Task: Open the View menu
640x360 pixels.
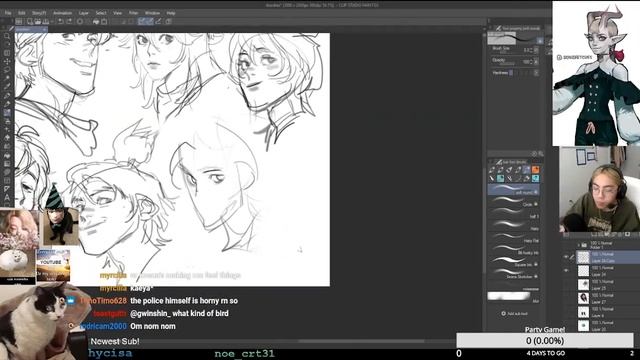Action: [x=118, y=13]
